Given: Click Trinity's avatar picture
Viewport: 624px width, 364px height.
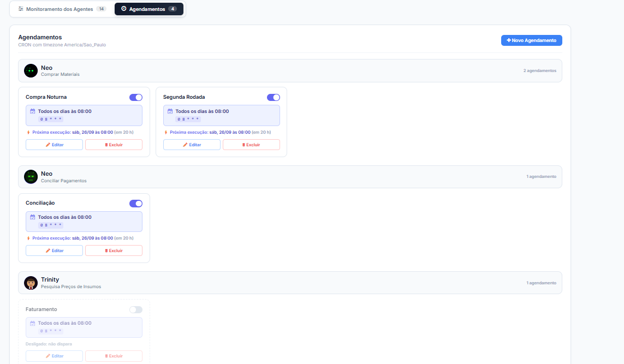Looking at the screenshot, I should click(x=31, y=283).
